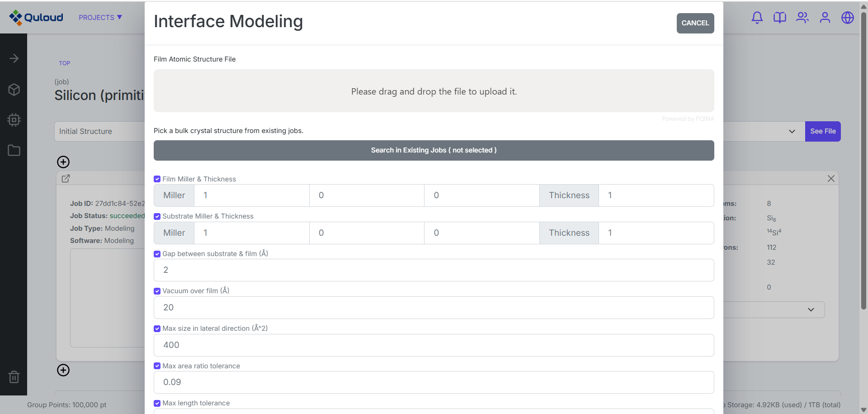
Task: Disable Max area ratio tolerance checkbox
Action: (x=157, y=366)
